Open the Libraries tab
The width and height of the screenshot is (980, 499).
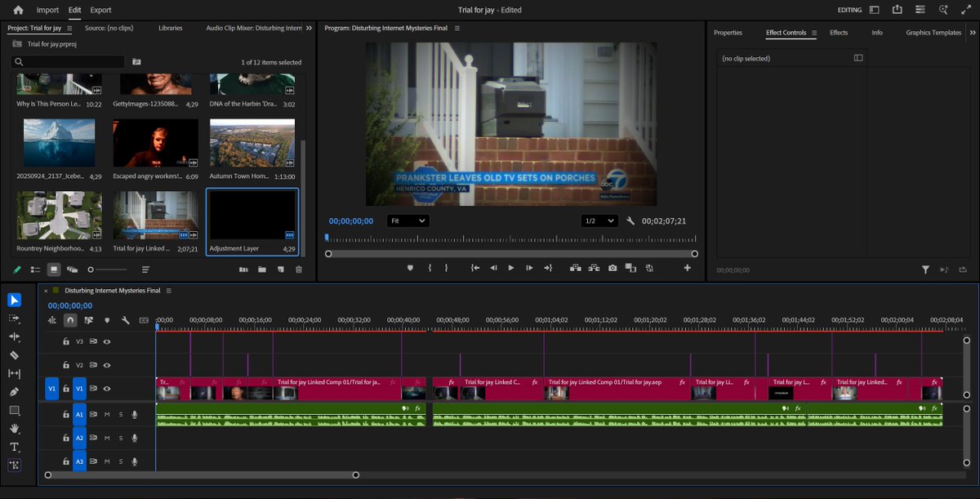click(170, 28)
